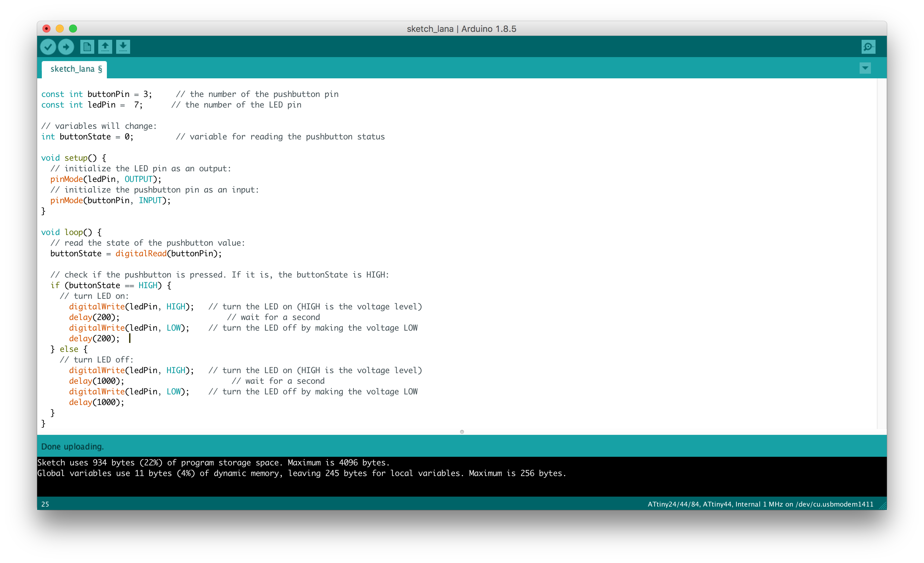Screen dimensions: 924x563
Task: Click 'pinMode(buttonPin, INPUT);' in the code
Action: tap(110, 200)
